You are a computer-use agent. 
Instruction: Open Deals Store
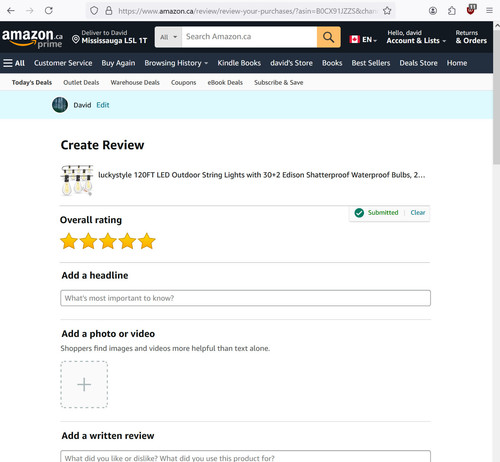pos(418,63)
